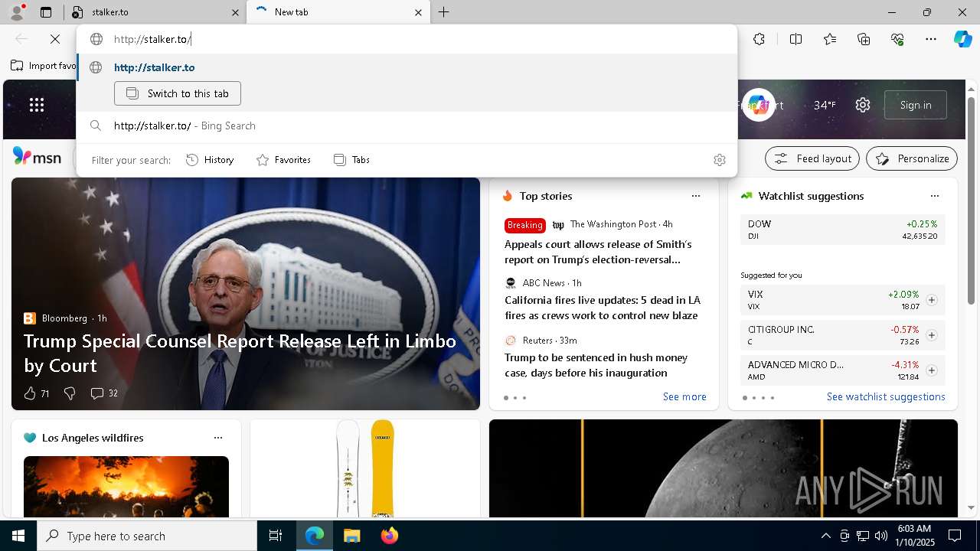Open the MSN app launcher grid
Viewport: 980px width, 551px height.
tap(37, 105)
